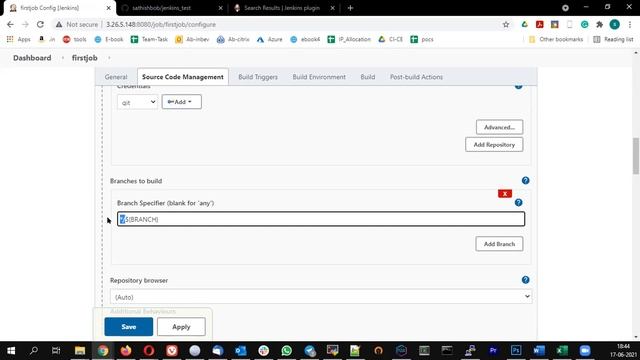Image resolution: width=640 pixels, height=360 pixels.
Task: Open Windows taskbar search
Action: (x=34, y=351)
